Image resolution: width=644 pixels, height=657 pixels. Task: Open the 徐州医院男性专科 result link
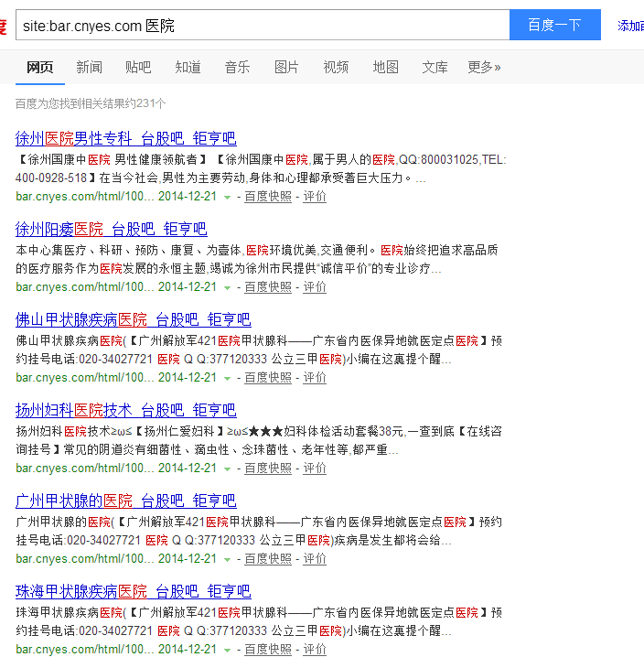pyautogui.click(x=126, y=138)
